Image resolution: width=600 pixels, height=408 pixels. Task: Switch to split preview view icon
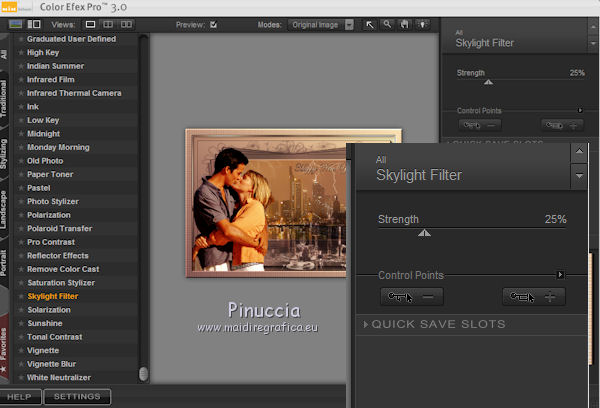109,22
